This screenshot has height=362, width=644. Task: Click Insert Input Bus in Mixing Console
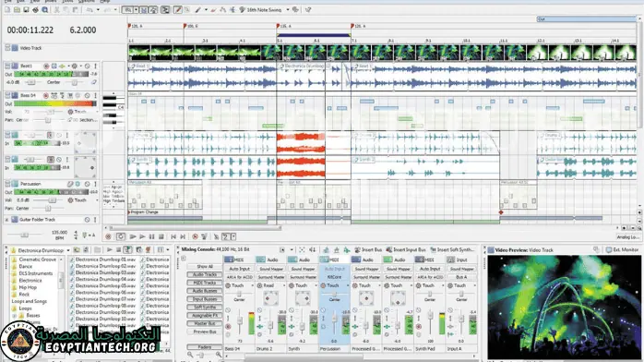(406, 249)
